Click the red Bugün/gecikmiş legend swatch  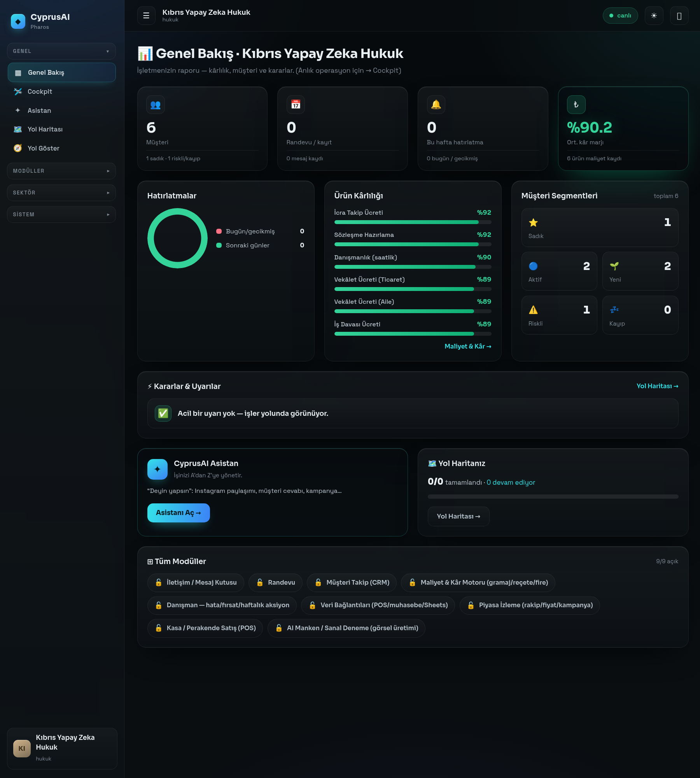point(219,231)
